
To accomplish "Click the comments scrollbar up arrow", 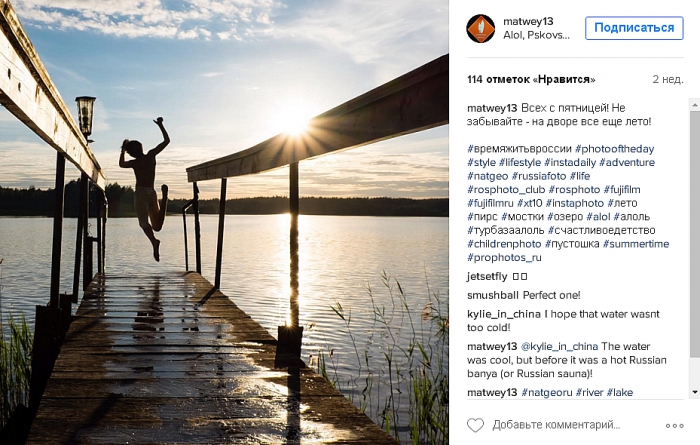I will pyautogui.click(x=695, y=105).
